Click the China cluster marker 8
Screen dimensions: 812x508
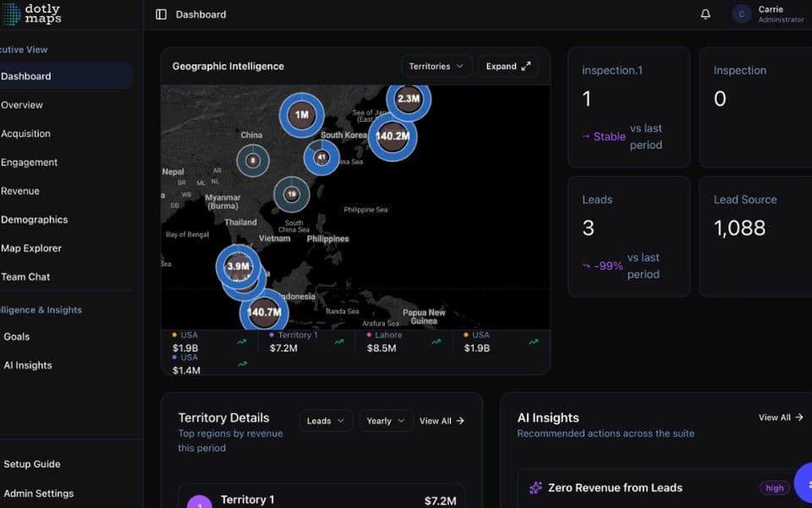[x=253, y=161]
